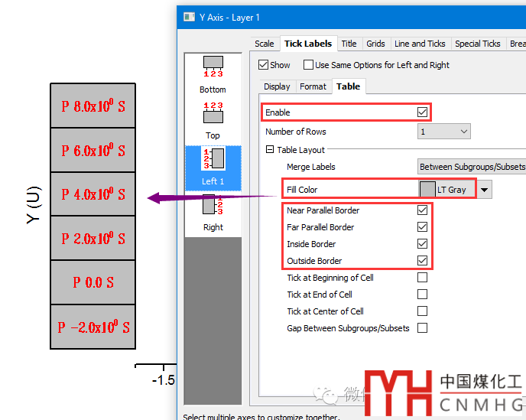Open the Number of Rows dropdown
The image size is (526, 420).
pos(443,132)
